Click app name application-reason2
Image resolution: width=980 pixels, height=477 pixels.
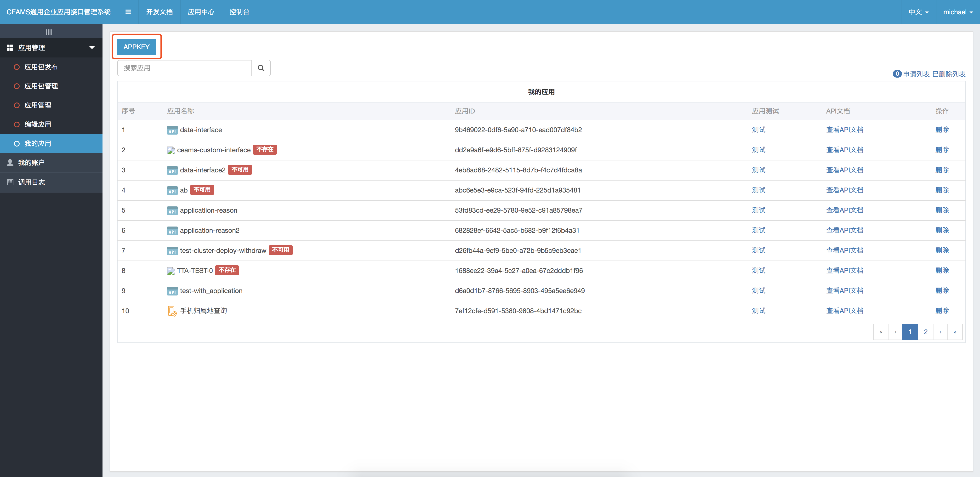click(210, 231)
